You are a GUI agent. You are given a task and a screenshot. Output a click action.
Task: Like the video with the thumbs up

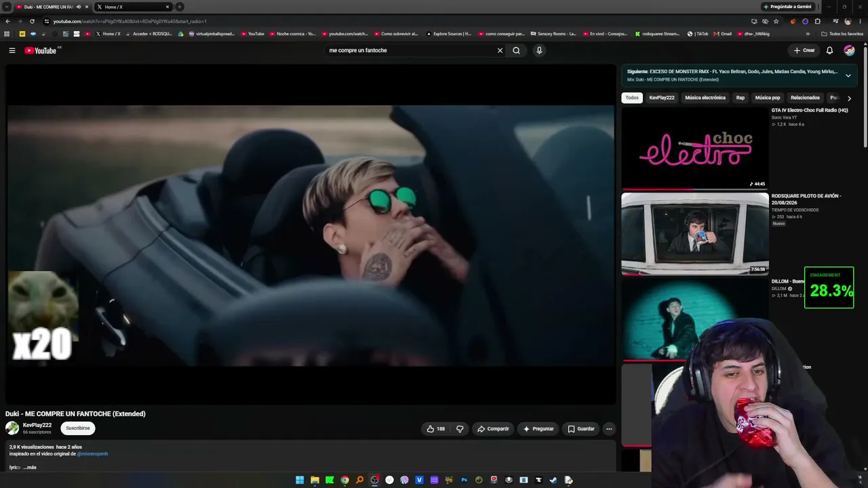(x=436, y=428)
